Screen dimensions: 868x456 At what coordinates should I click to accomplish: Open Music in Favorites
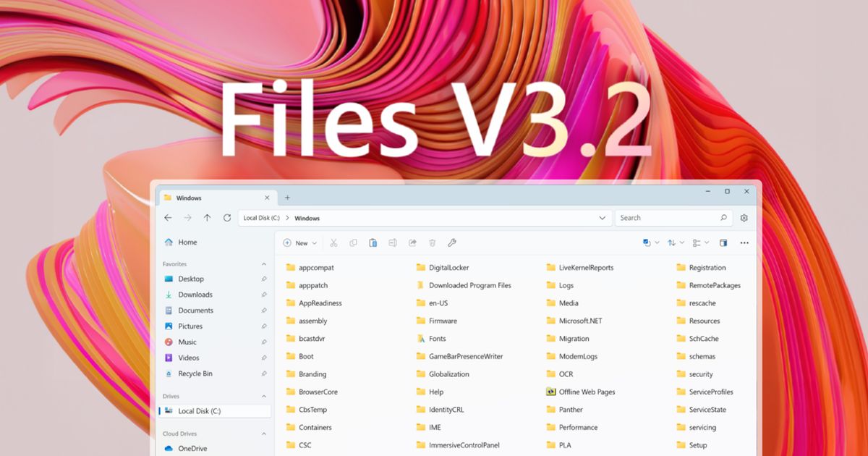(214, 342)
